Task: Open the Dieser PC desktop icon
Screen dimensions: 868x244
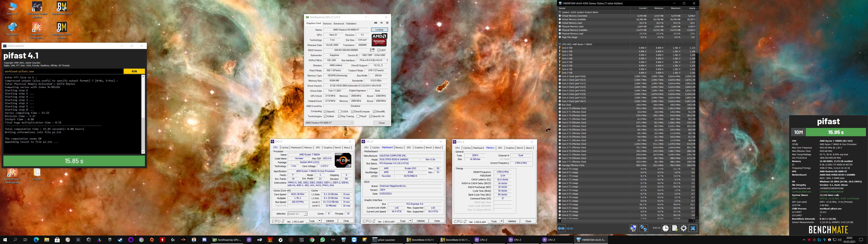Action: (x=13, y=9)
